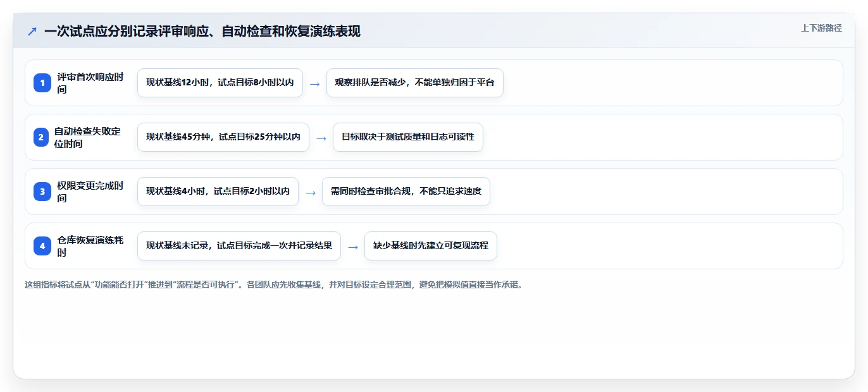Click the 目标取决于测试质量 note box
868x392 pixels.
[x=408, y=137]
